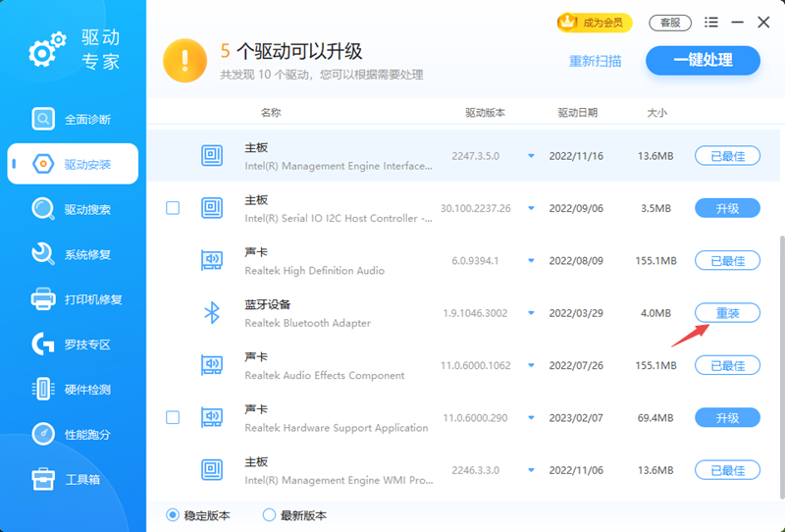
Task: Click the 驱动专家 gear logo
Action: pos(45,51)
